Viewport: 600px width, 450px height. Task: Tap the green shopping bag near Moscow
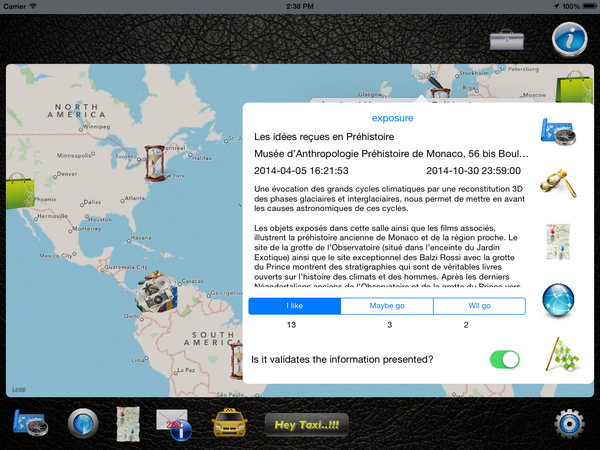574,86
